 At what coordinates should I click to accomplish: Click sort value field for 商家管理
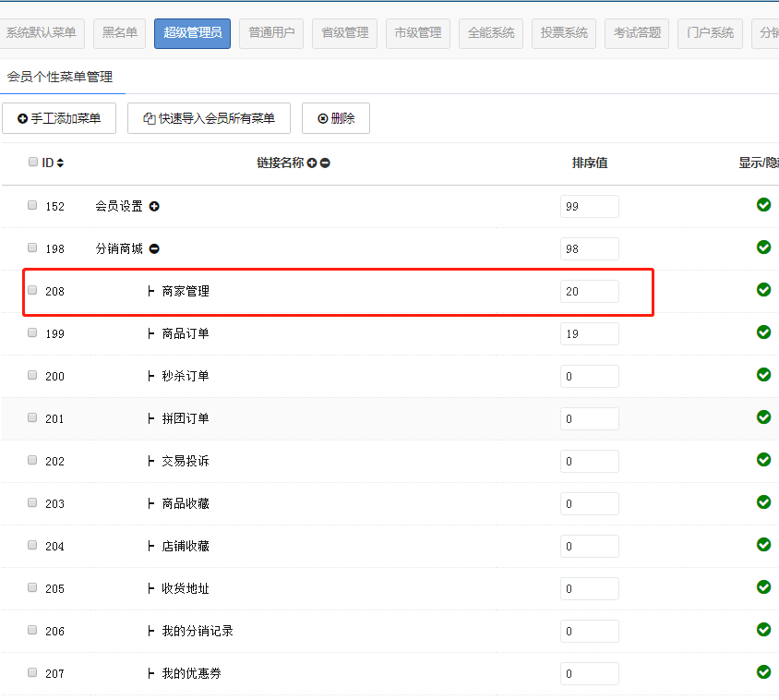(589, 292)
